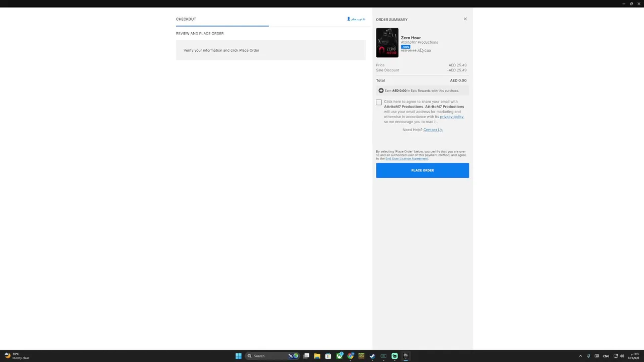The height and width of the screenshot is (362, 644).
Task: Open the dark X-box taskbar app
Action: (383, 356)
